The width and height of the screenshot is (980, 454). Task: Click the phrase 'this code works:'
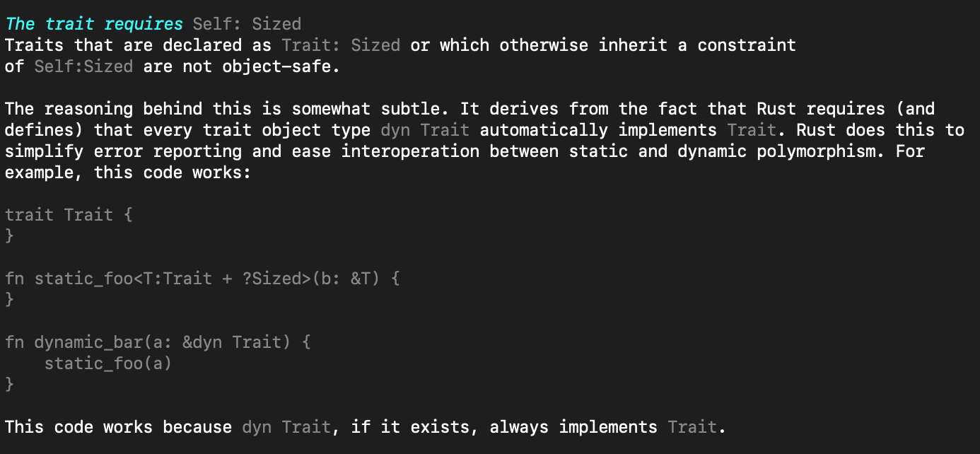click(x=173, y=173)
